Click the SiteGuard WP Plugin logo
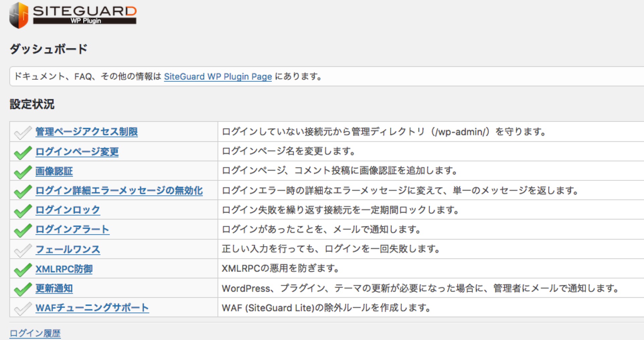 [x=73, y=15]
